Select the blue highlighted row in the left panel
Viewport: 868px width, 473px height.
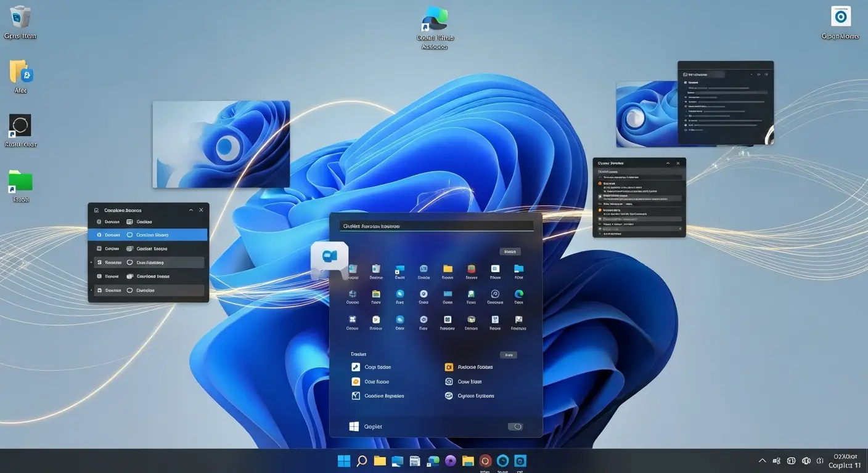148,235
